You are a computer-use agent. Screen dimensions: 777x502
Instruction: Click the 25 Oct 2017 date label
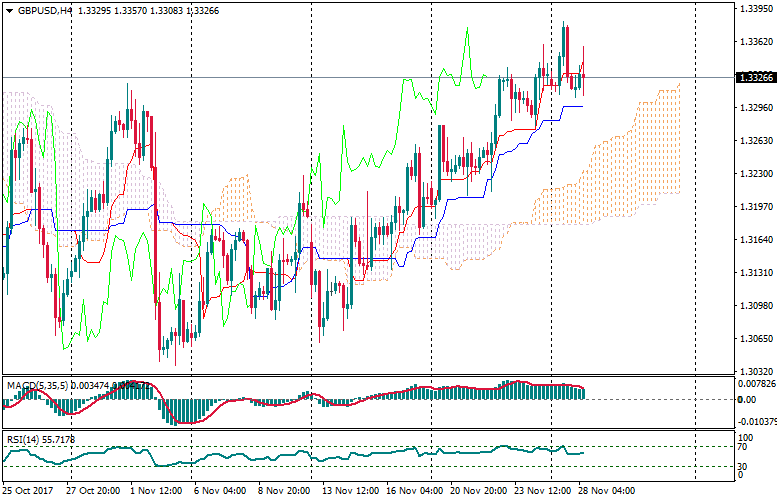[29, 492]
